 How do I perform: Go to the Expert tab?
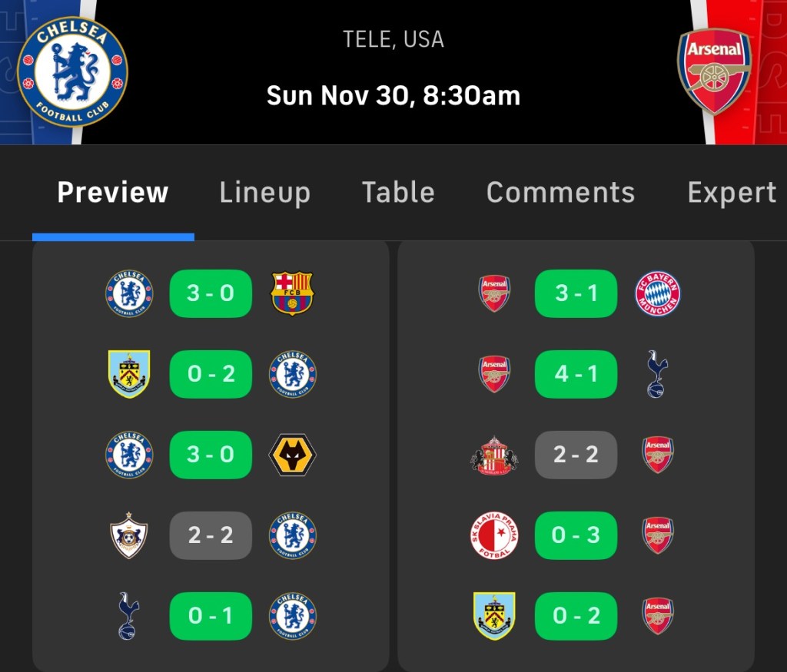click(x=732, y=192)
